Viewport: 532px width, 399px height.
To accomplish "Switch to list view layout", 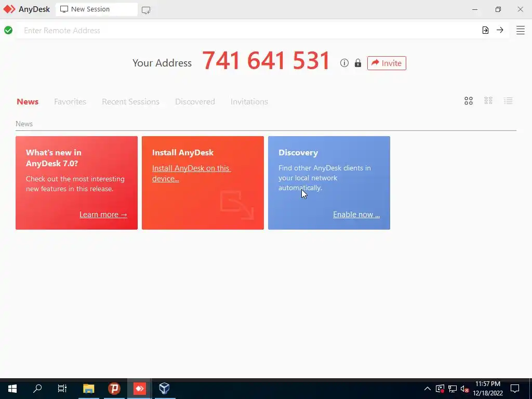I will 508,101.
